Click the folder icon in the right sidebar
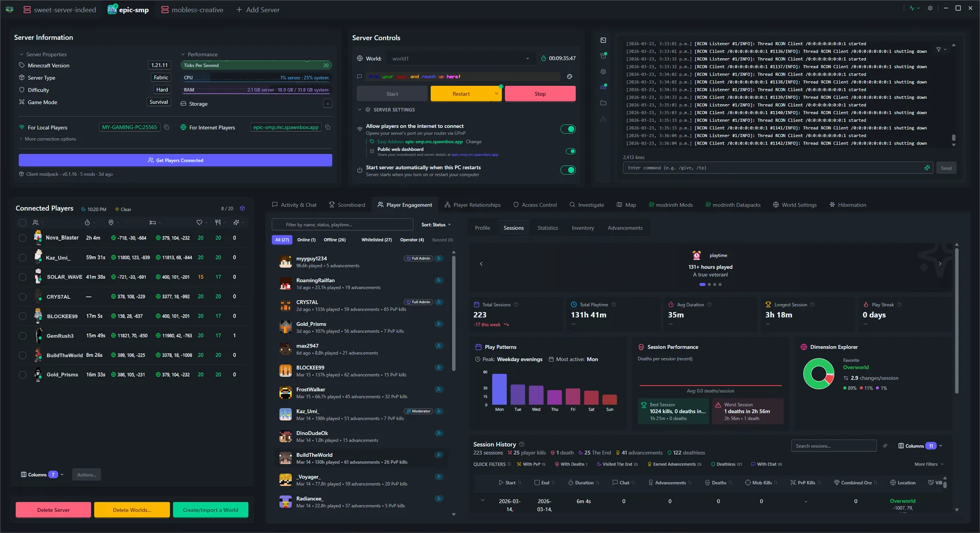 [603, 103]
